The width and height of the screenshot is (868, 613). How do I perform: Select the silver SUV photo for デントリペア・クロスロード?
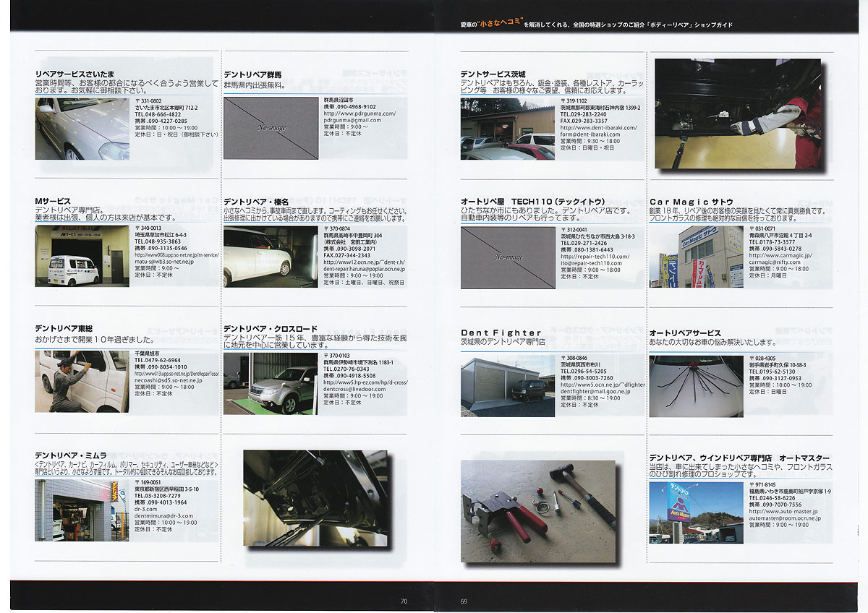[271, 383]
